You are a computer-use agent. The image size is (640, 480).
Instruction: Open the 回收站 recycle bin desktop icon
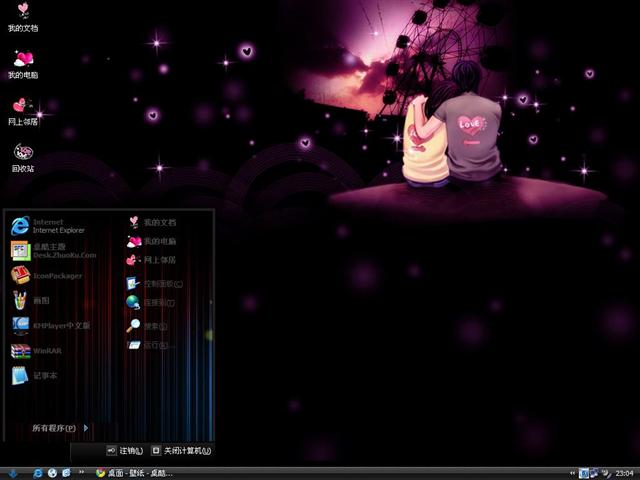(x=22, y=154)
